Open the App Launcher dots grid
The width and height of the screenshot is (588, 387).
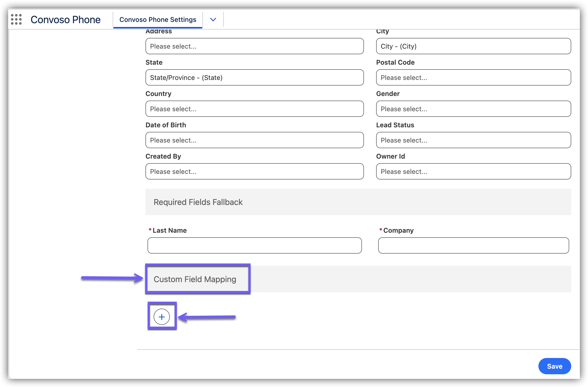pos(16,19)
